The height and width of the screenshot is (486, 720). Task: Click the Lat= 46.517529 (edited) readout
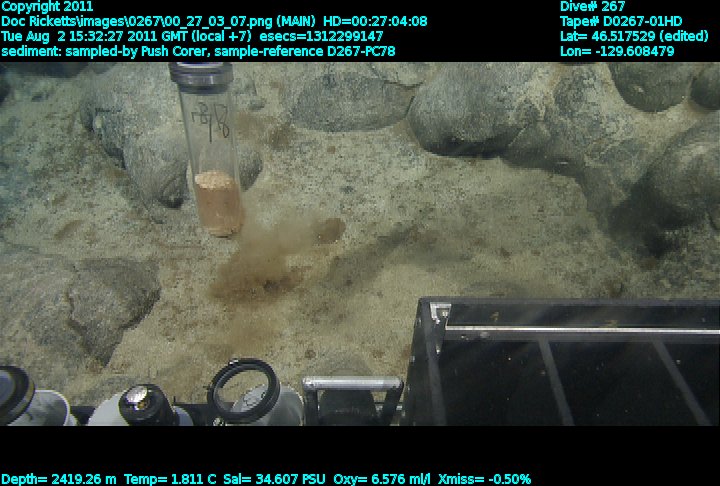(x=637, y=36)
